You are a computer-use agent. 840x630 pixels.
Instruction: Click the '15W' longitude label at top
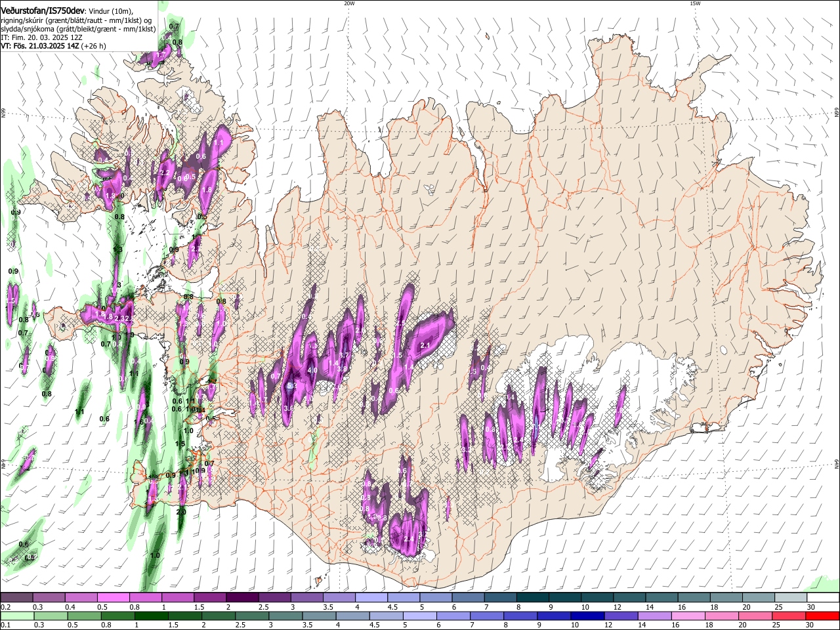pos(694,3)
